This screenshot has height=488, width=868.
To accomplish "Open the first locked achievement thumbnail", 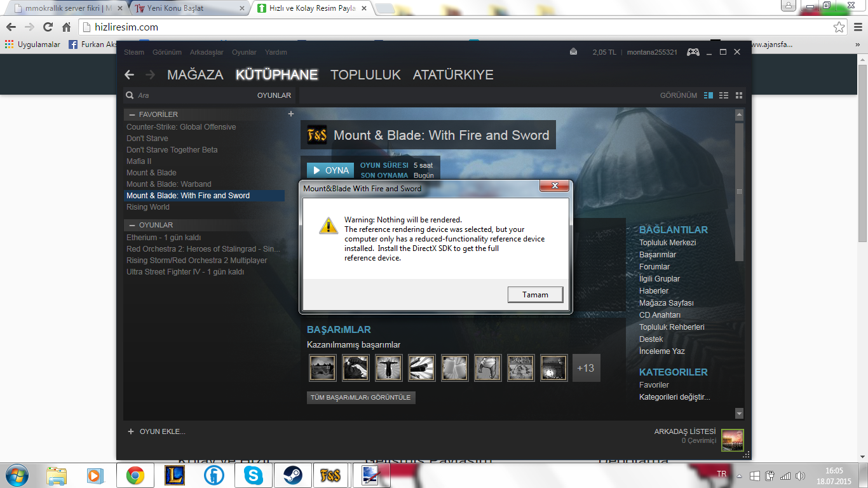I will [x=322, y=367].
